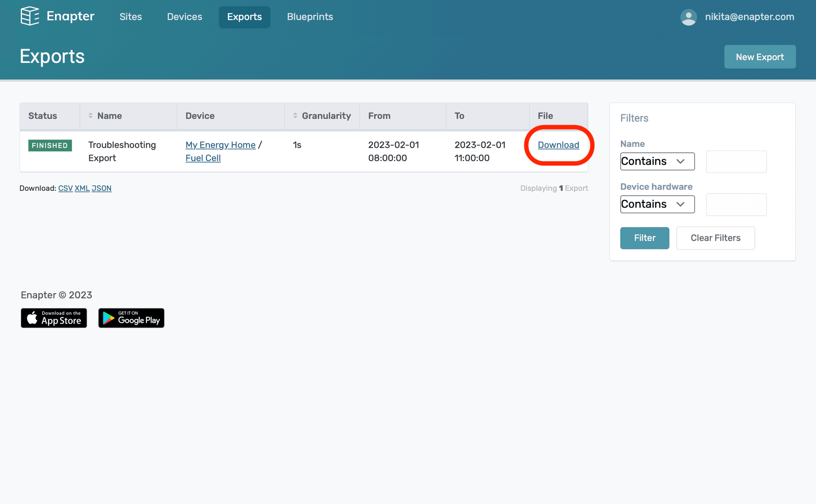The image size is (816, 504).
Task: Download the export as CSV
Action: [65, 188]
